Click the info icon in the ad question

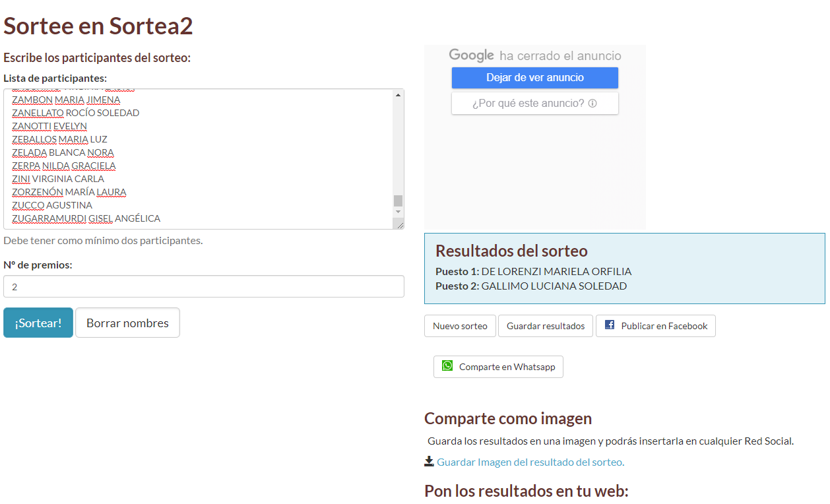(x=592, y=104)
